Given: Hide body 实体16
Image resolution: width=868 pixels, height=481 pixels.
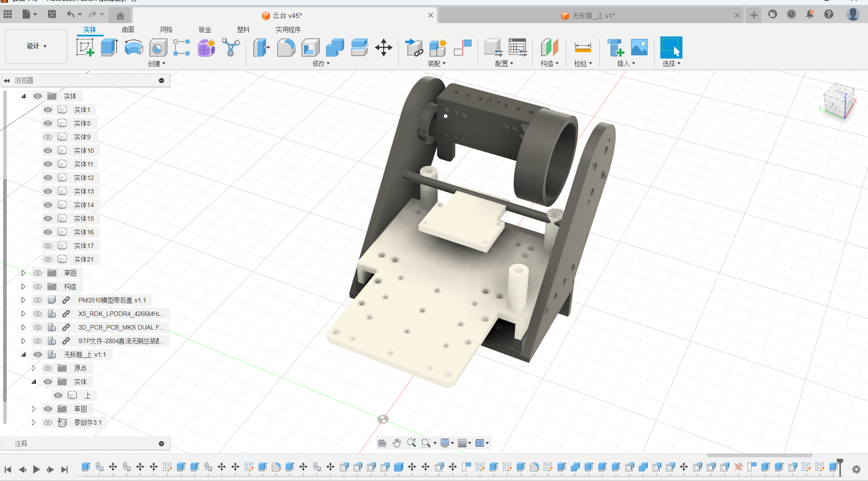Looking at the screenshot, I should point(48,232).
